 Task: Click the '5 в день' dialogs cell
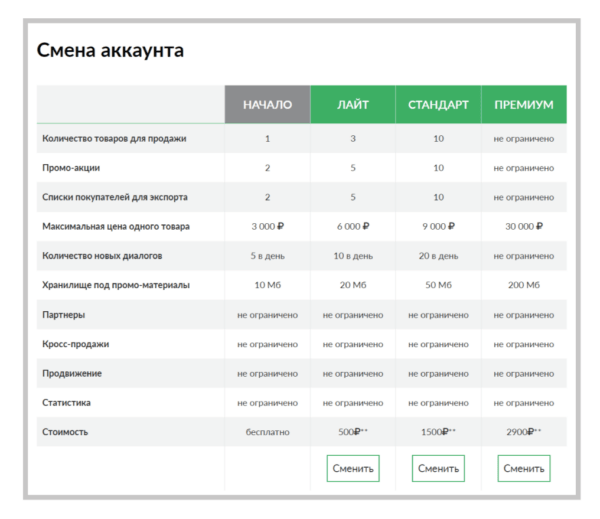tap(267, 256)
